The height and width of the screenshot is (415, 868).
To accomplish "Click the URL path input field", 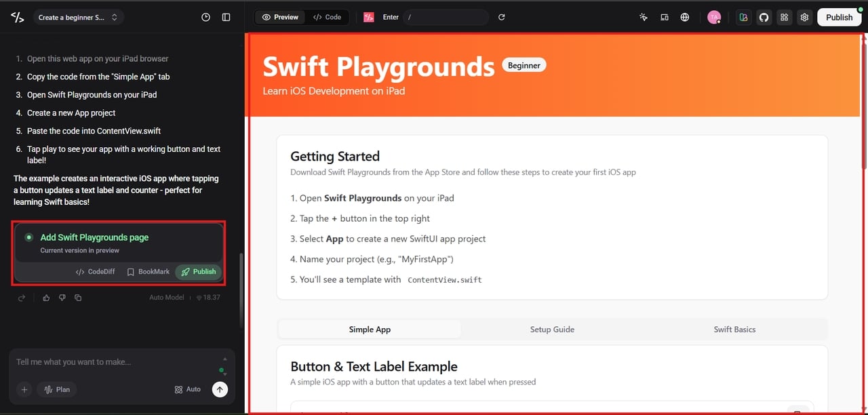I will [x=445, y=17].
